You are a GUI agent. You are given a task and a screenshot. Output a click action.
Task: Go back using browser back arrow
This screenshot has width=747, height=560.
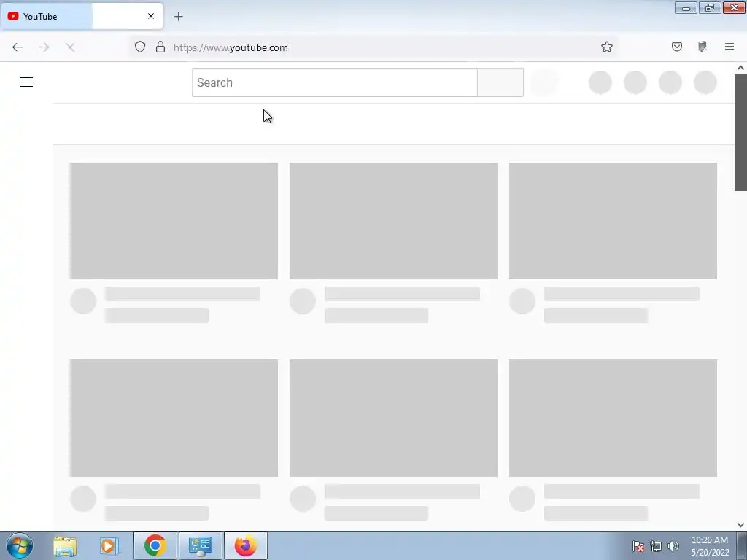pyautogui.click(x=18, y=47)
